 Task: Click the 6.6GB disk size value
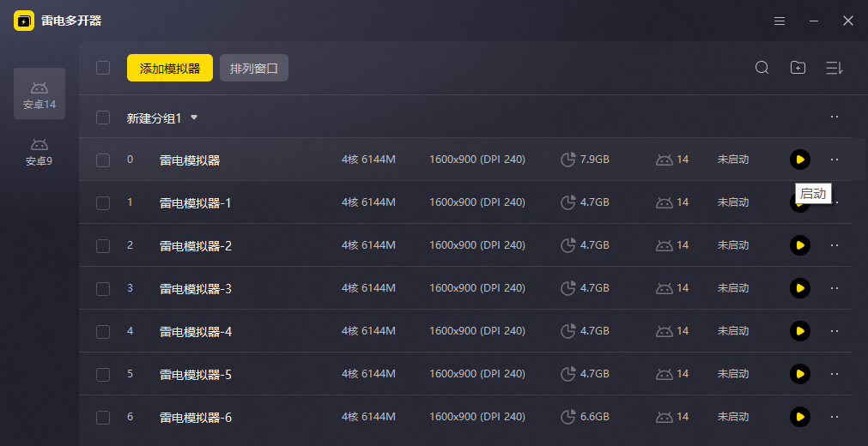[594, 417]
